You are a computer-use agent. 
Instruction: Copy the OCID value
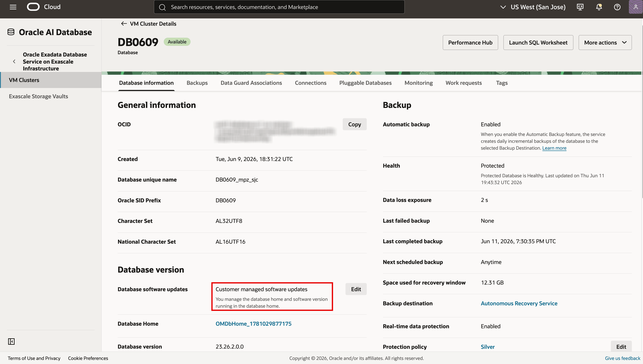click(x=355, y=124)
